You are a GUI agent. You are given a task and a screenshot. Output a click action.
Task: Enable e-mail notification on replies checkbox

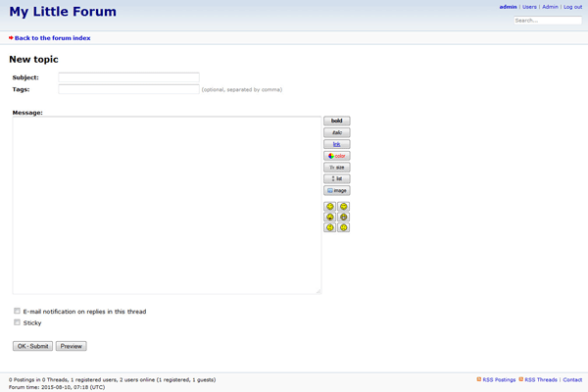click(17, 311)
